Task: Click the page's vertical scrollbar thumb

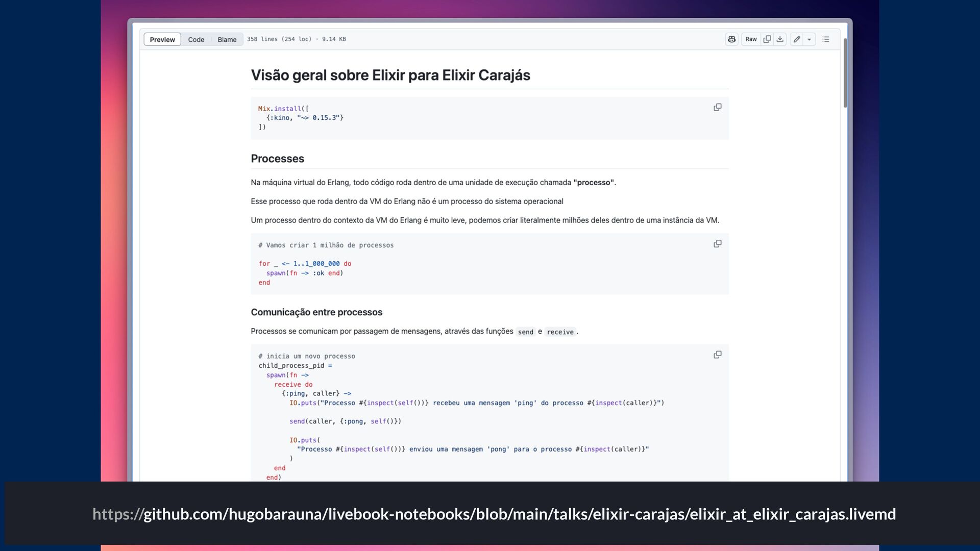Action: 845,71
